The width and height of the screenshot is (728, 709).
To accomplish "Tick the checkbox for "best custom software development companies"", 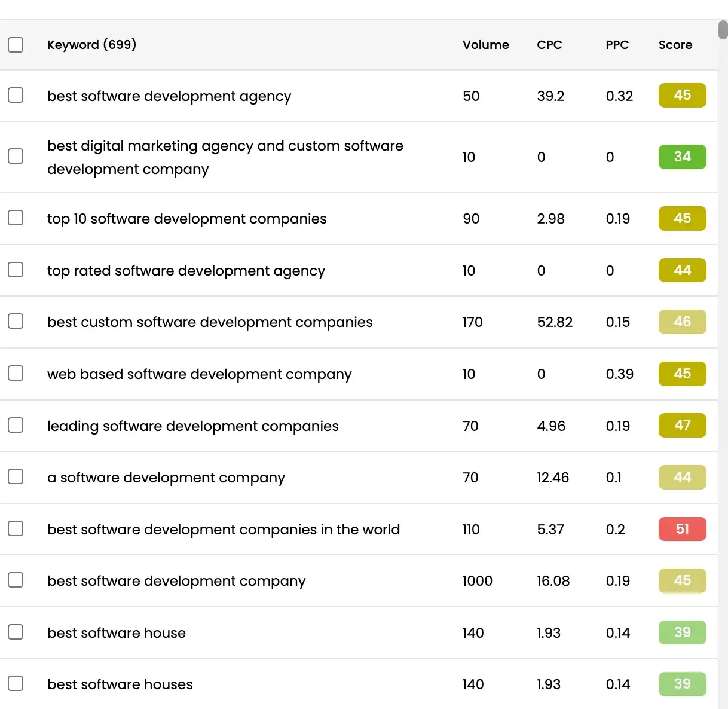I will (x=16, y=322).
